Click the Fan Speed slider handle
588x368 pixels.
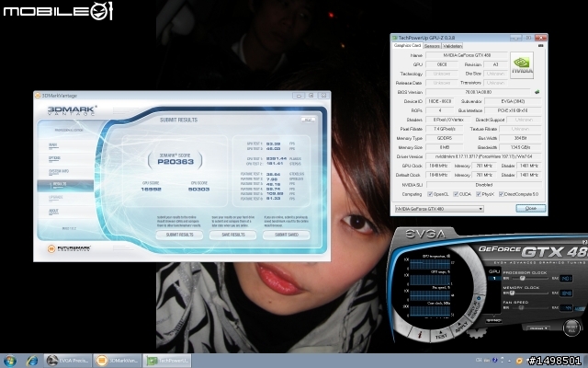pos(521,307)
